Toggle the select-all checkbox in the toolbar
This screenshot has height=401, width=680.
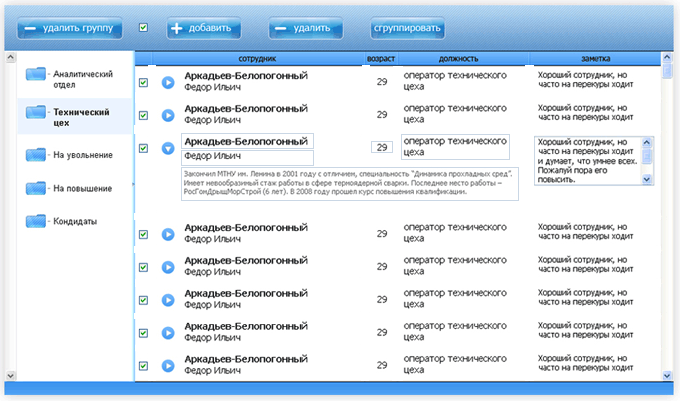(144, 28)
